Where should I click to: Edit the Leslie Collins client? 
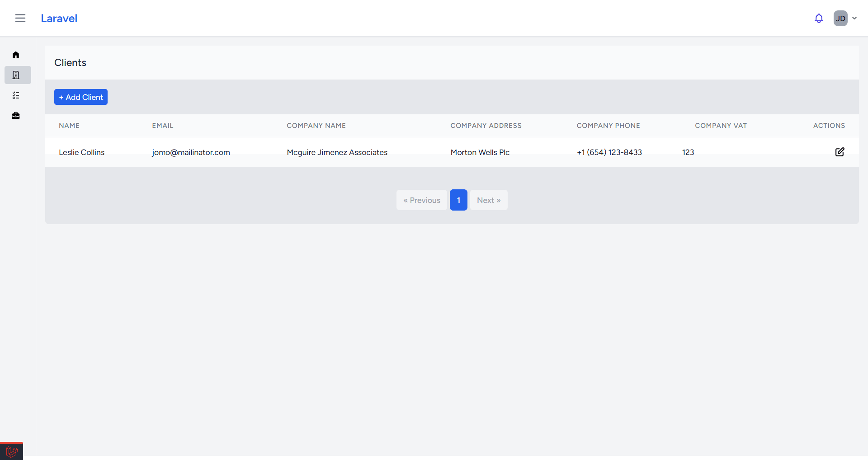(840, 152)
